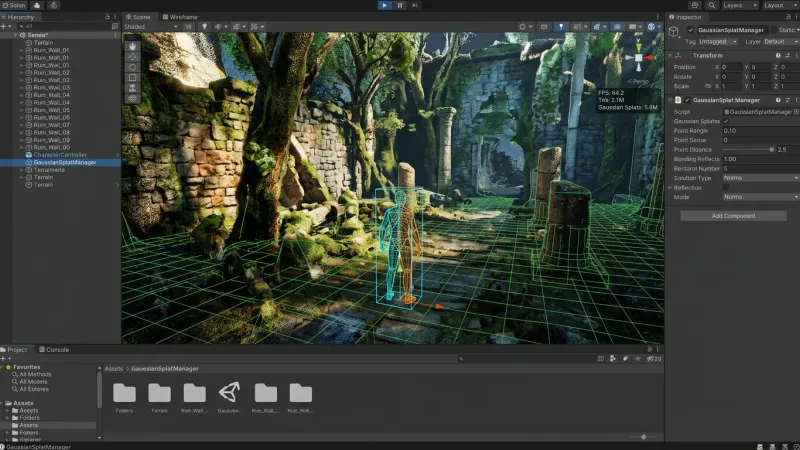Open the account button in the top-left corner
This screenshot has width=800, height=450.
(14, 5)
